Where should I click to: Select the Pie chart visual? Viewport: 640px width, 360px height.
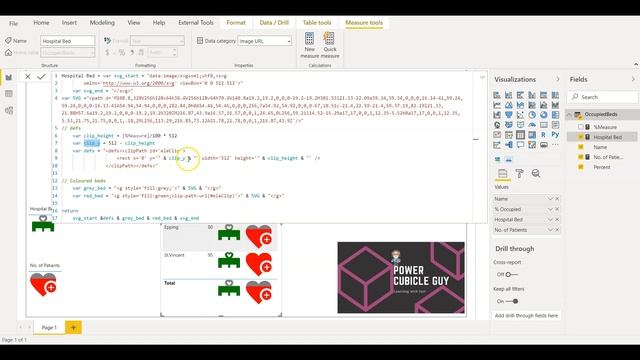(x=532, y=115)
